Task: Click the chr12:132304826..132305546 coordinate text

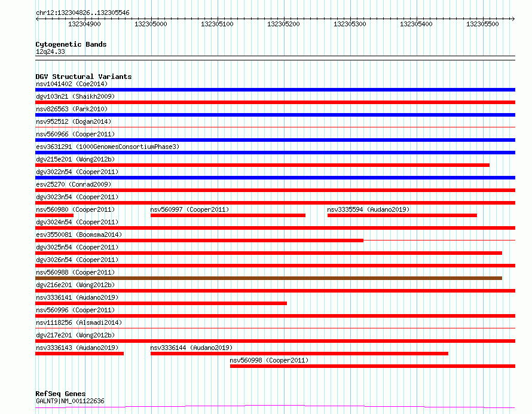Action: (82, 13)
